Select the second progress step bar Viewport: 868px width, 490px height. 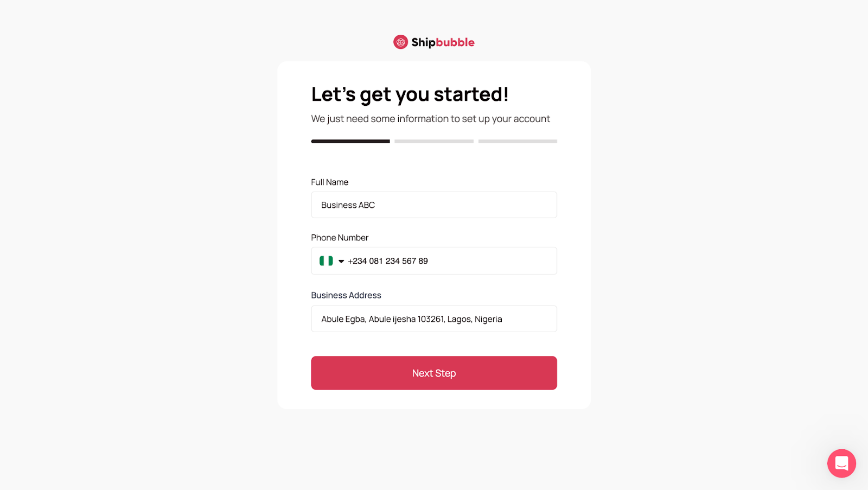pyautogui.click(x=434, y=142)
